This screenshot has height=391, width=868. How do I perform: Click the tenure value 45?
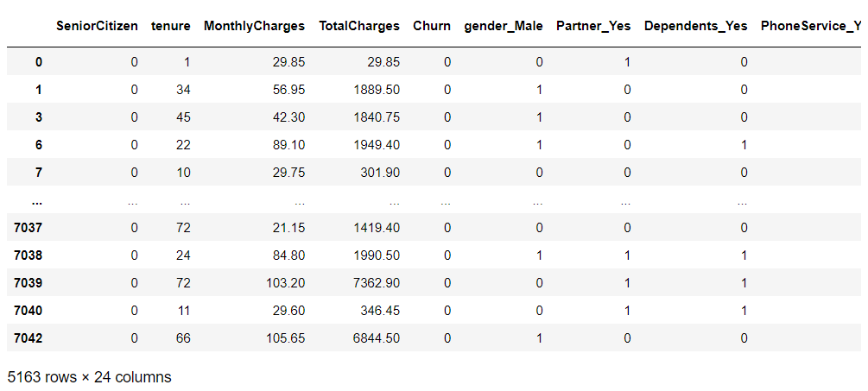point(182,117)
